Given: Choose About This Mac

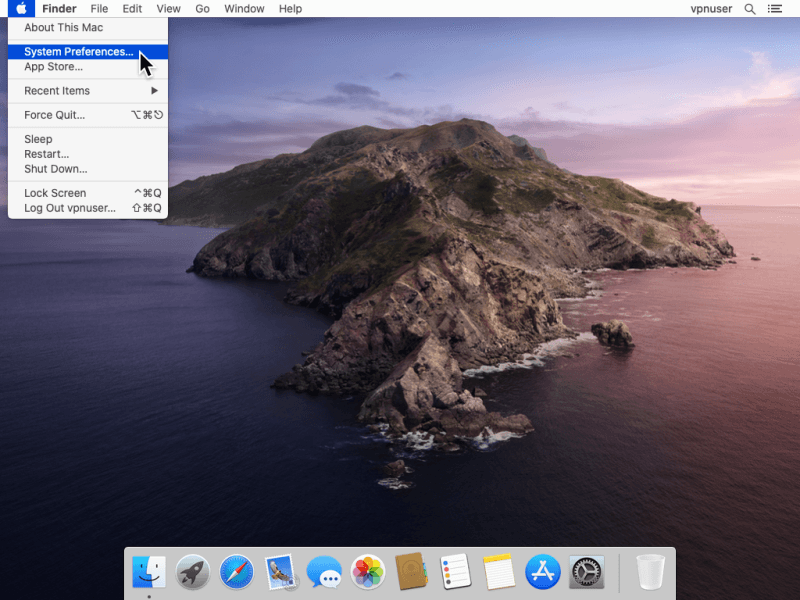Looking at the screenshot, I should pos(63,28).
